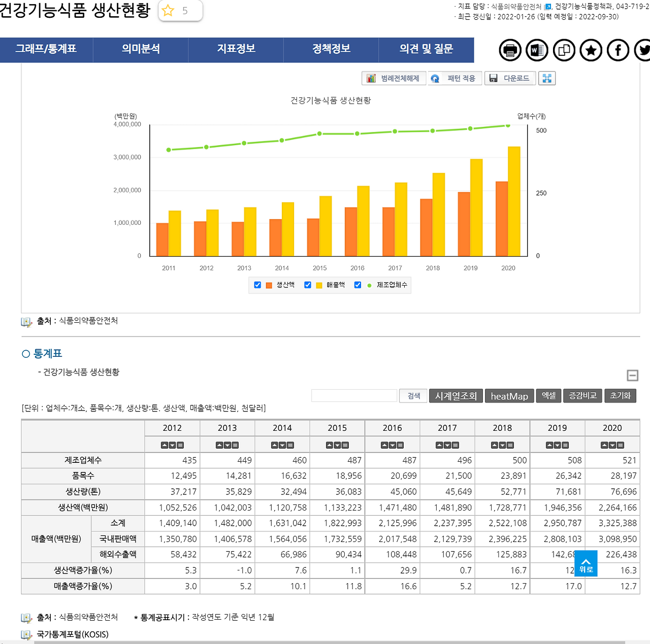This screenshot has height=644, width=650.
Task: Sort 2019 column ascending with up arrow
Action: click(x=549, y=445)
